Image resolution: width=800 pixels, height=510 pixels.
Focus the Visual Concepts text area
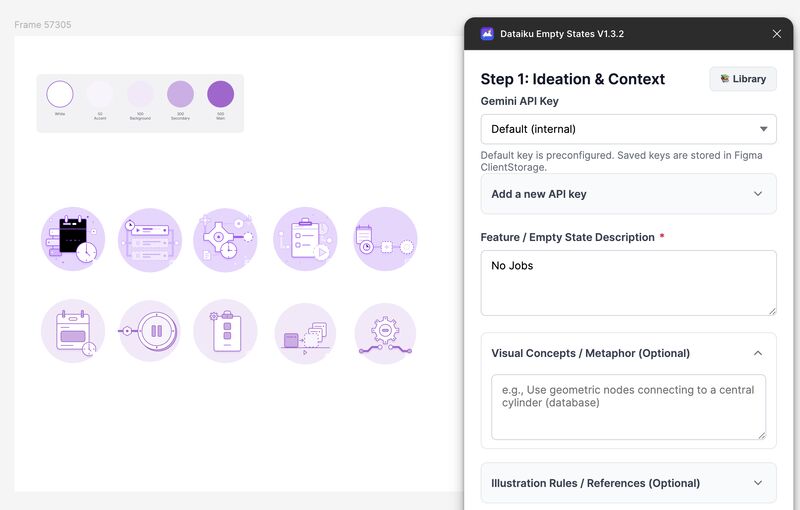(x=628, y=407)
